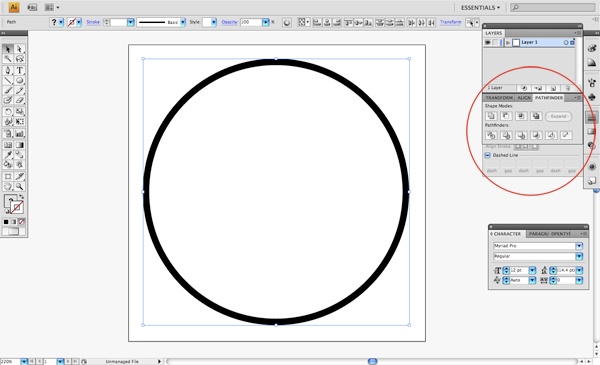Select the Eraser tool
The height and width of the screenshot is (365, 600).
[20, 100]
